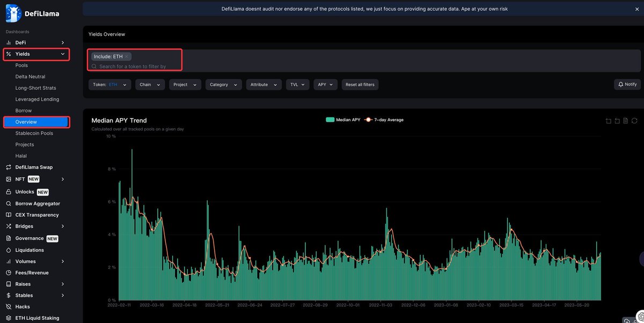
Task: Click the Unlocks padlock icon
Action: coord(9,192)
